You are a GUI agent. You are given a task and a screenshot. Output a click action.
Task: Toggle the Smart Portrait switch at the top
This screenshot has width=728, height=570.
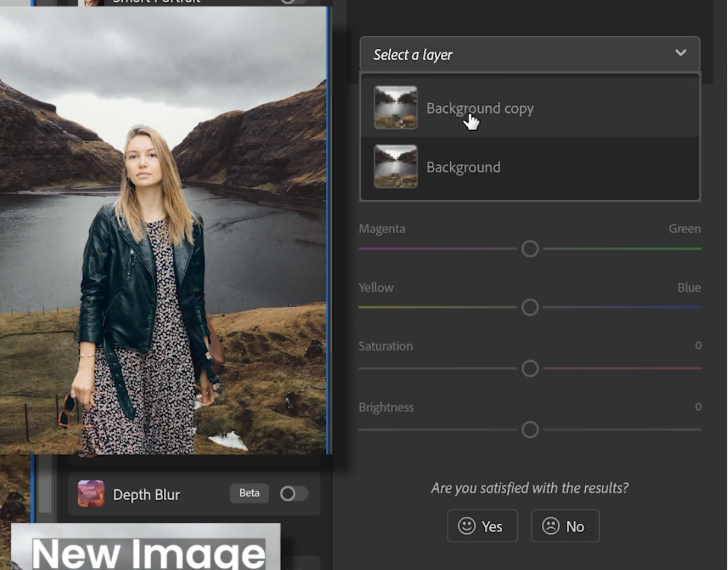click(293, 2)
